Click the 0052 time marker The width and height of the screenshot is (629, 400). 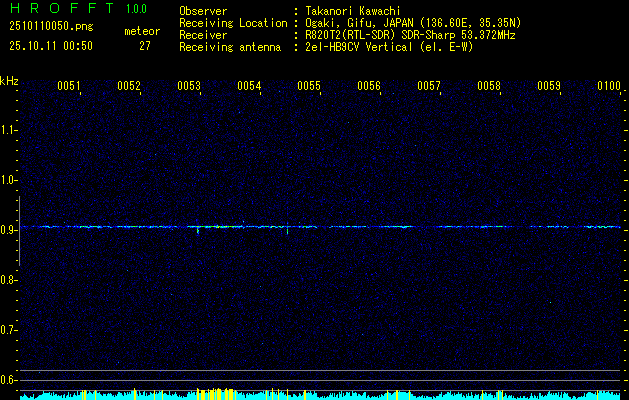pos(129,86)
